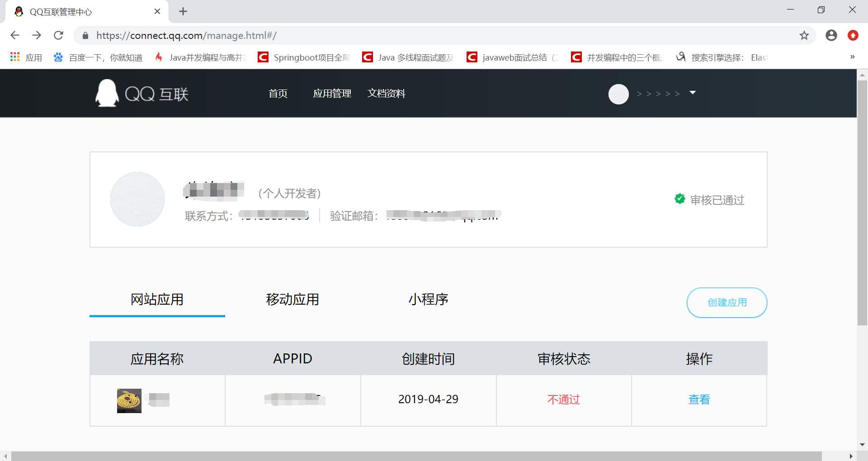Click the 2019-04-29 creation date cell
Screen dimensions: 868x461
coord(428,400)
